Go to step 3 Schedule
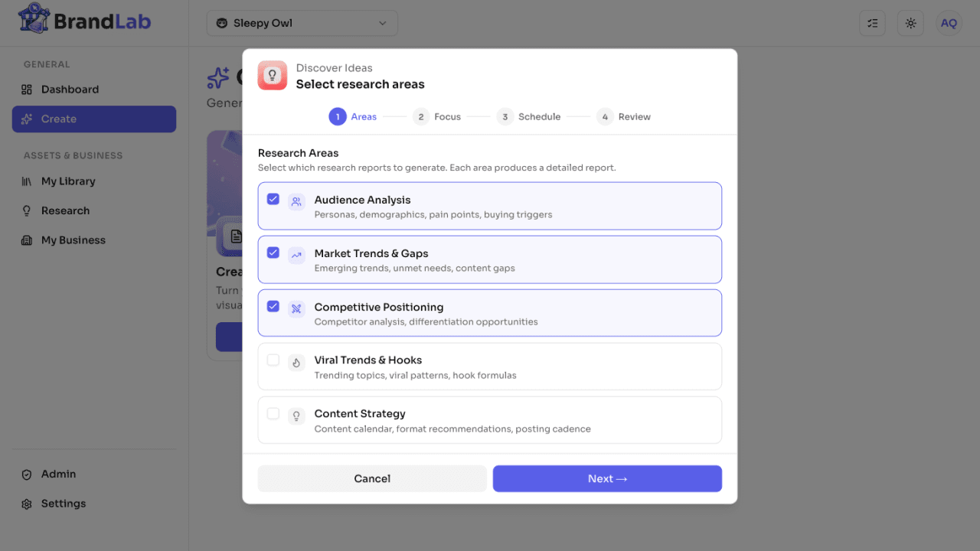Viewport: 980px width, 551px height. coord(528,117)
